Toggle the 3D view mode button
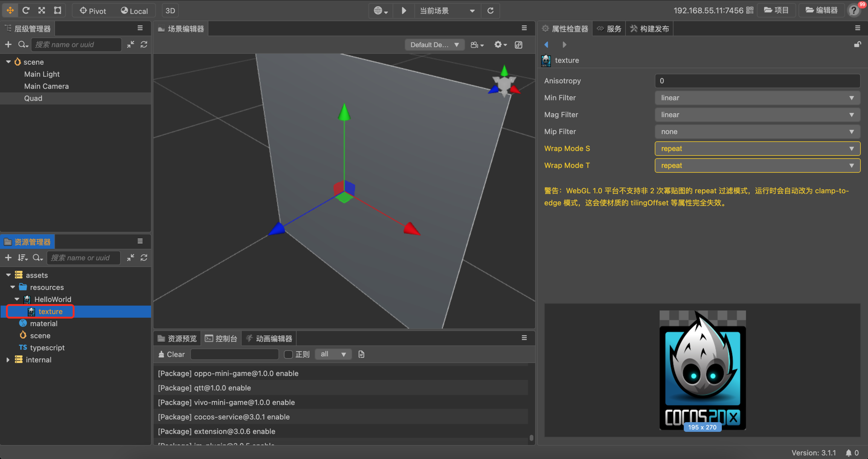 (170, 11)
